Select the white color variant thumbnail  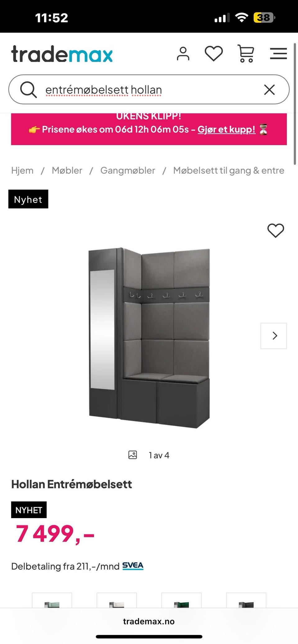[x=117, y=600]
